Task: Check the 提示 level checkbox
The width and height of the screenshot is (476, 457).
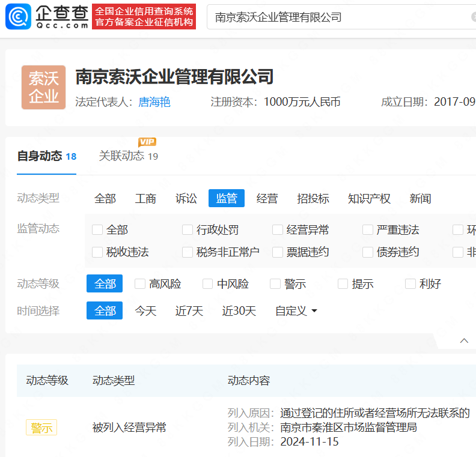Action: 343,284
